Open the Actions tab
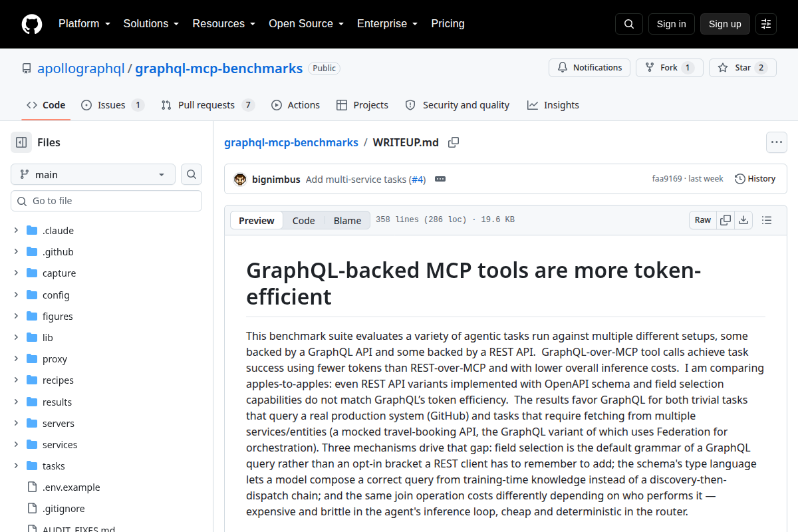This screenshot has width=798, height=532. tap(295, 105)
